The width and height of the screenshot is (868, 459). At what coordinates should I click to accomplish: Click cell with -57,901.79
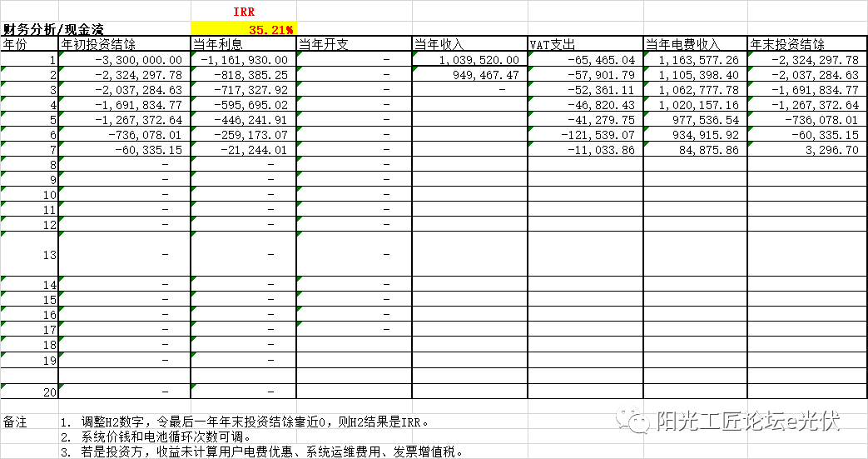(585, 75)
